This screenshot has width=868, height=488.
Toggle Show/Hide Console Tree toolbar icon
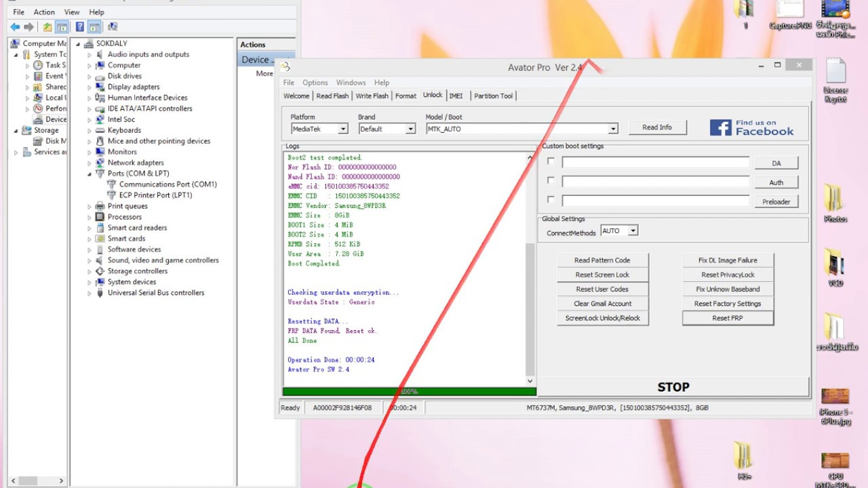pos(62,27)
